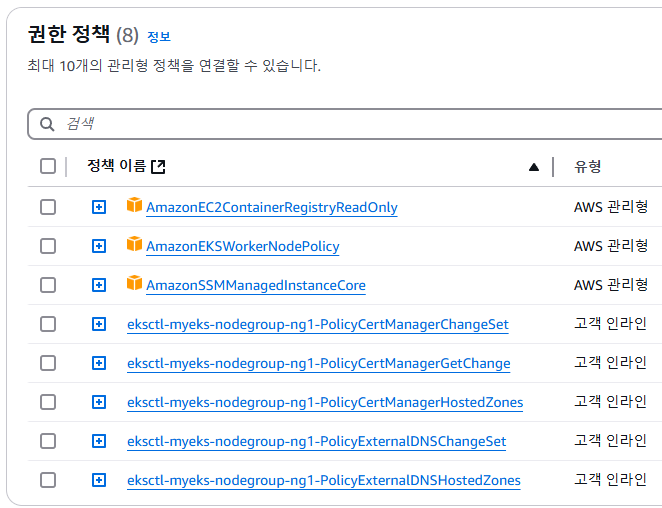Click AWS 관리형 type for AmazonSSMManagedInstanceCore
Image resolution: width=662 pixels, height=508 pixels.
[x=610, y=285]
